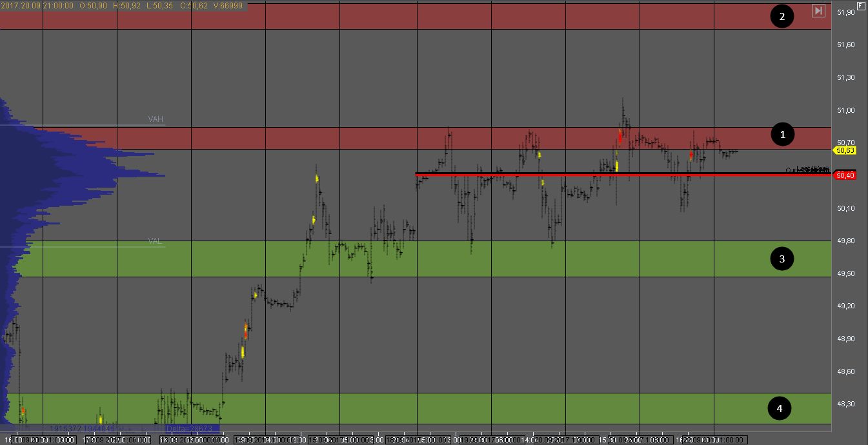Click the F icon in the corner
The width and height of the screenshot is (868, 445).
coord(861,6)
